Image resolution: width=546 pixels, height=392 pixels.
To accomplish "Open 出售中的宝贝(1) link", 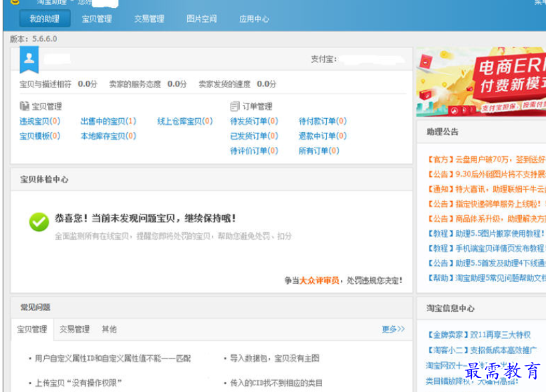I will coord(108,121).
